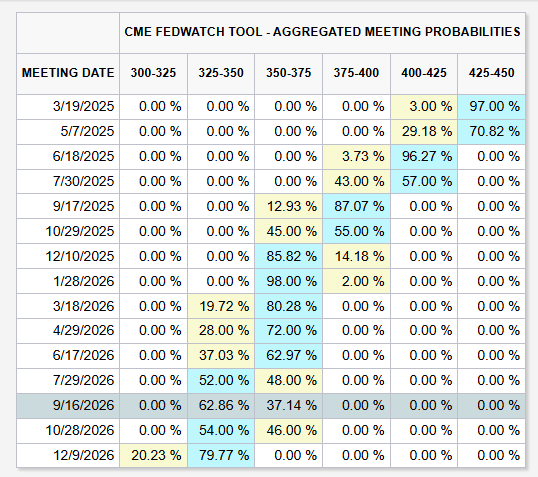Screen dimensions: 538x477
Task: Click the 54.00 % cell
Action: tap(221, 431)
